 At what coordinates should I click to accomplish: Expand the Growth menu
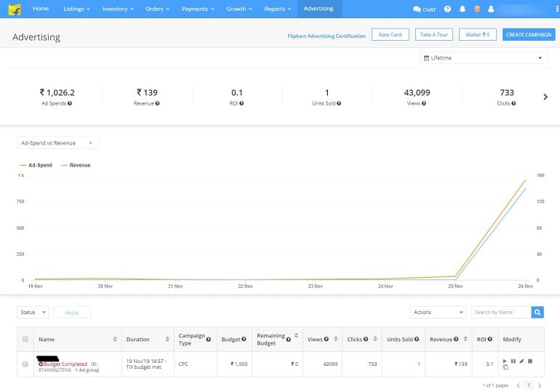tap(239, 9)
